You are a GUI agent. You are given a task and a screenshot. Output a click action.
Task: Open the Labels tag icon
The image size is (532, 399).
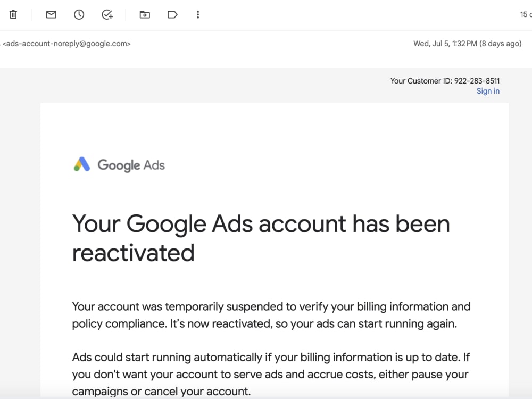(172, 15)
